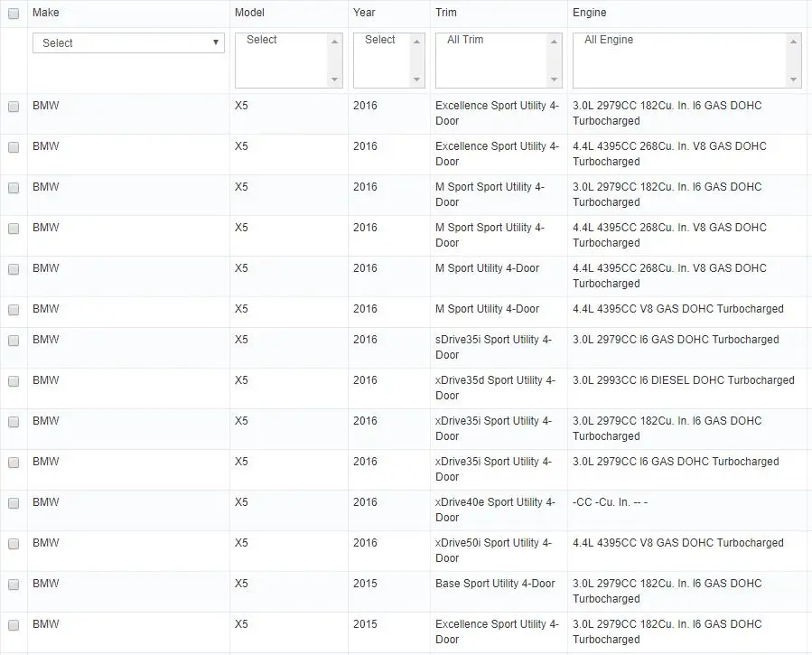Choose 'All Engine' in the Engine listbox
The height and width of the screenshot is (655, 812).
tap(609, 40)
